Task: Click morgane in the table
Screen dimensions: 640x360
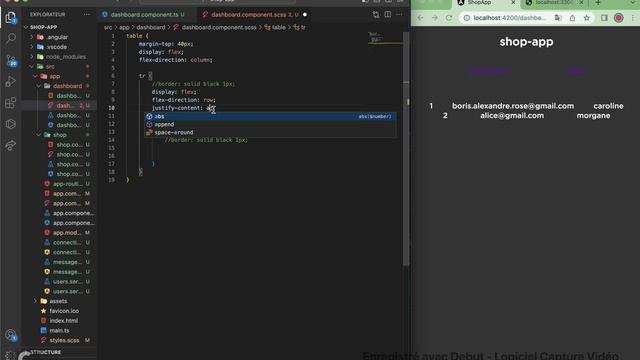Action: pyautogui.click(x=593, y=116)
